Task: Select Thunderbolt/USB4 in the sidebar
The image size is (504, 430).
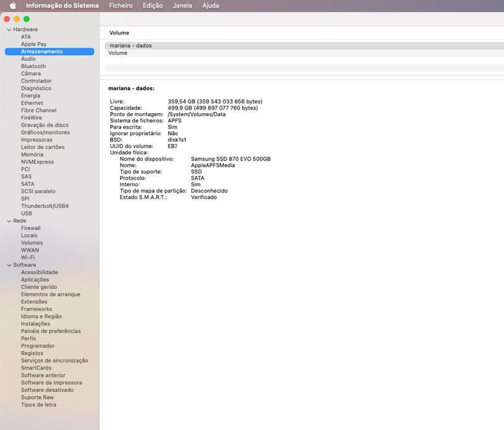Action: (45, 206)
